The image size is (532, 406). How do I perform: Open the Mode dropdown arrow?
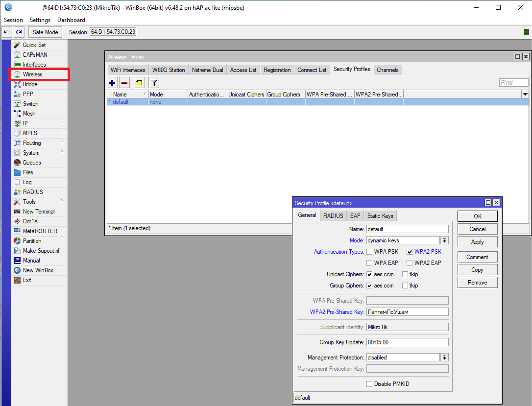click(444, 240)
